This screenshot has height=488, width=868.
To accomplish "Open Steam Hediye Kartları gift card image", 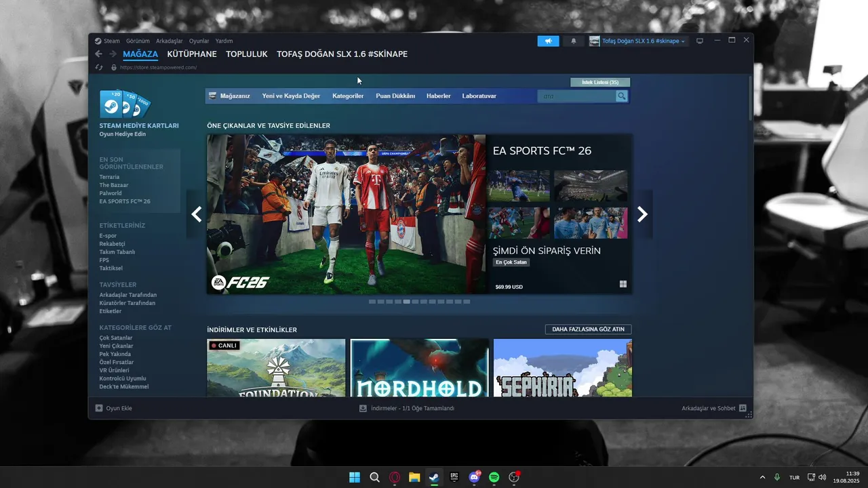I will coord(125,104).
